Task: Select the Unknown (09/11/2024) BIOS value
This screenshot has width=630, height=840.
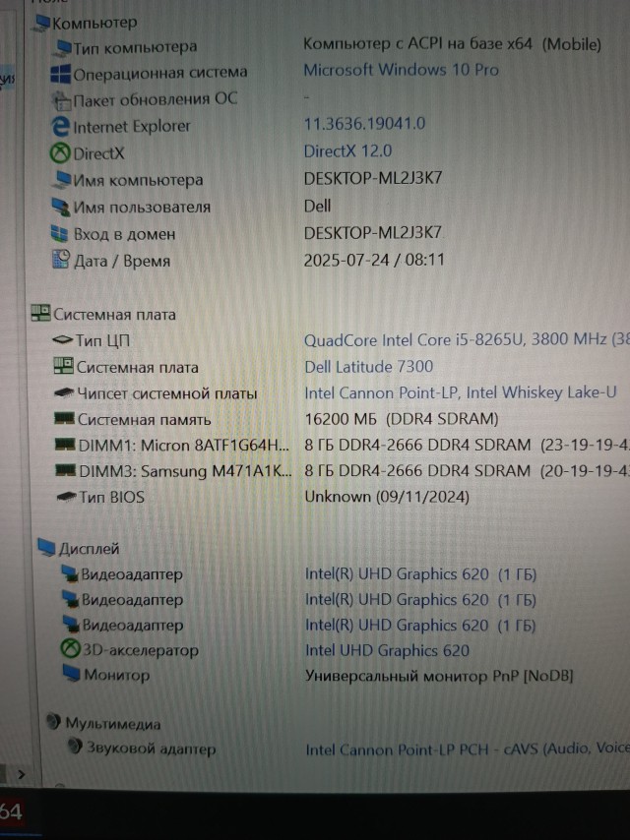Action: click(x=387, y=497)
